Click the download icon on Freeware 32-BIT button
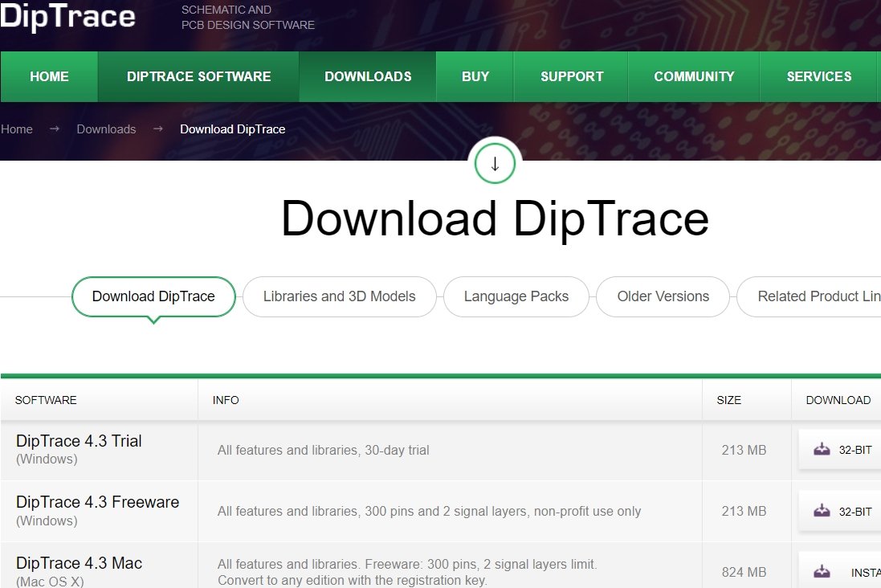This screenshot has height=588, width=881. click(x=822, y=511)
